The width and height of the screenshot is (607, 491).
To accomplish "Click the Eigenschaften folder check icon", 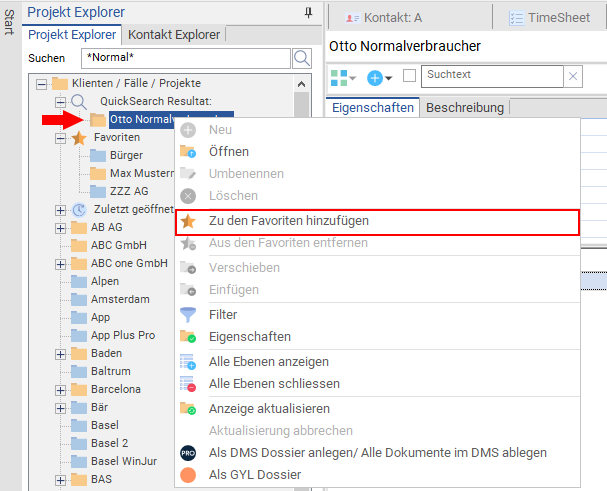I will 188,336.
